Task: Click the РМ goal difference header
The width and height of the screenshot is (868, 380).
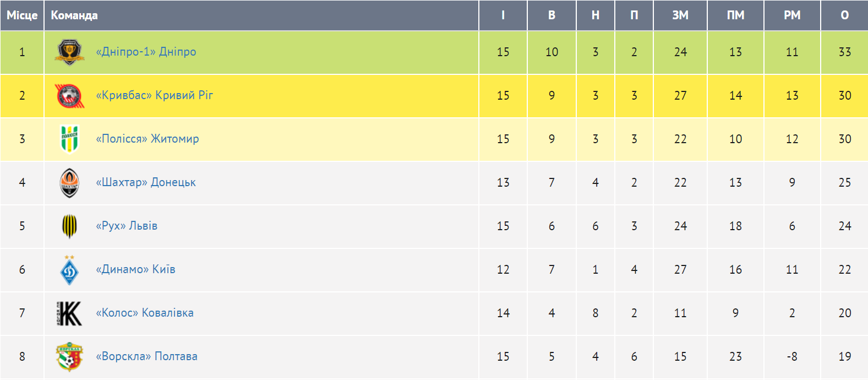Action: (792, 15)
